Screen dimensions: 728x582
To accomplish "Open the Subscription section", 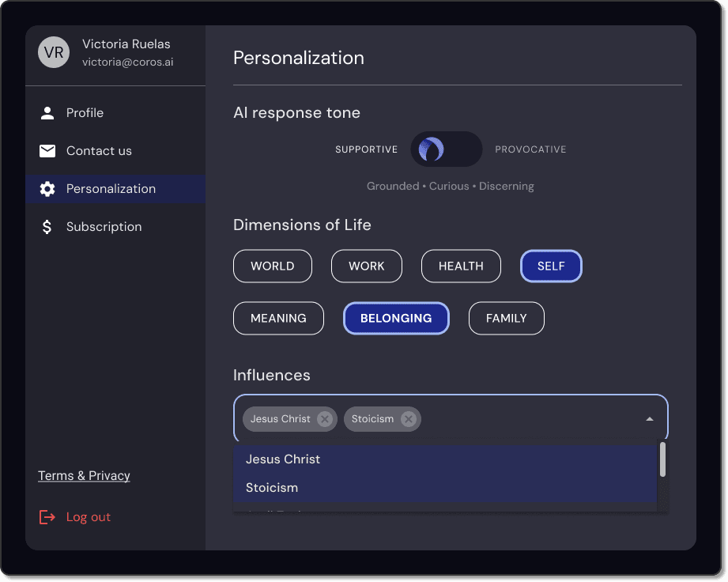I will 115,227.
